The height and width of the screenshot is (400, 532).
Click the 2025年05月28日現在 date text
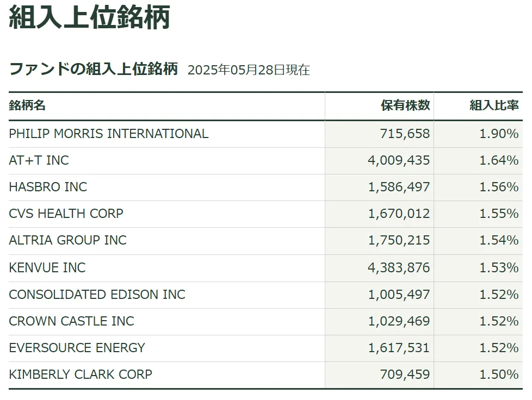pyautogui.click(x=249, y=70)
